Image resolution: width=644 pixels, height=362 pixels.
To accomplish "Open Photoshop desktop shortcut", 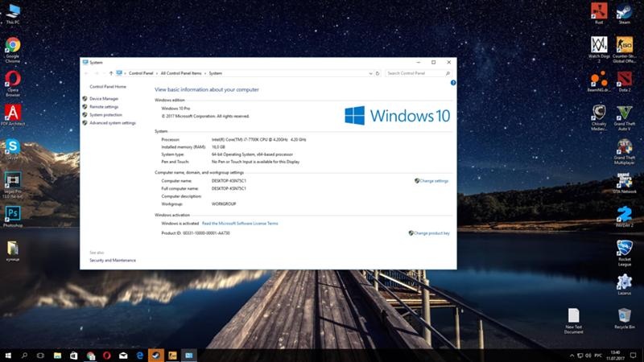I will point(13,216).
